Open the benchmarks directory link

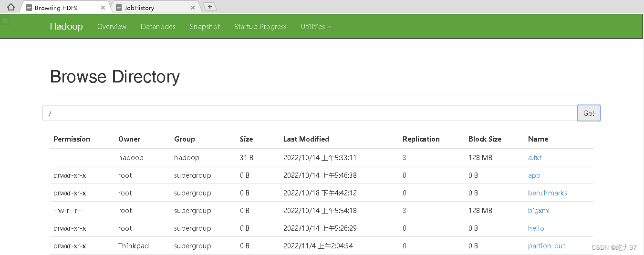point(548,193)
